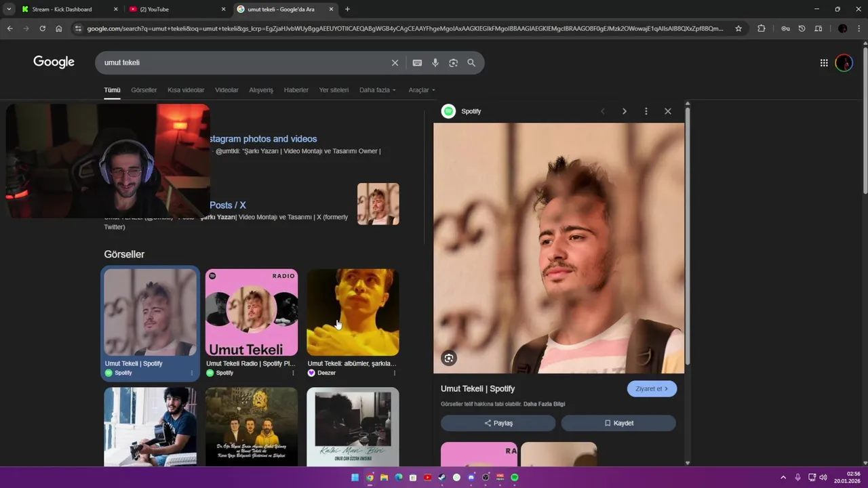The height and width of the screenshot is (488, 868).
Task: Open the history icon in the Chrome toolbar
Action: tap(802, 28)
